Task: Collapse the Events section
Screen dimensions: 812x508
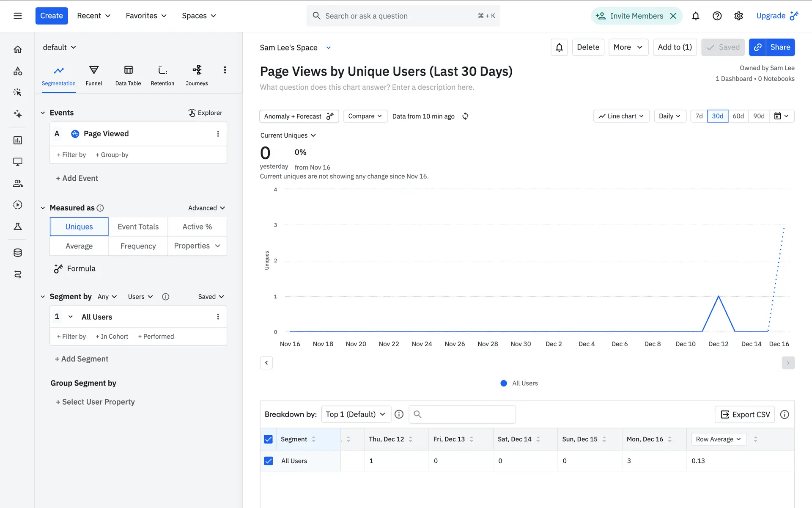Action: click(x=43, y=113)
